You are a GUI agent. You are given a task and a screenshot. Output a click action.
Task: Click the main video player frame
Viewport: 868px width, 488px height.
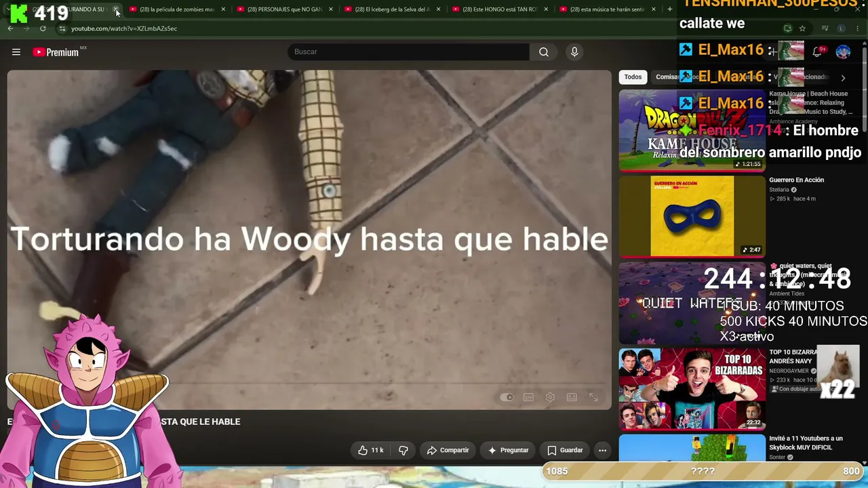[x=309, y=240]
